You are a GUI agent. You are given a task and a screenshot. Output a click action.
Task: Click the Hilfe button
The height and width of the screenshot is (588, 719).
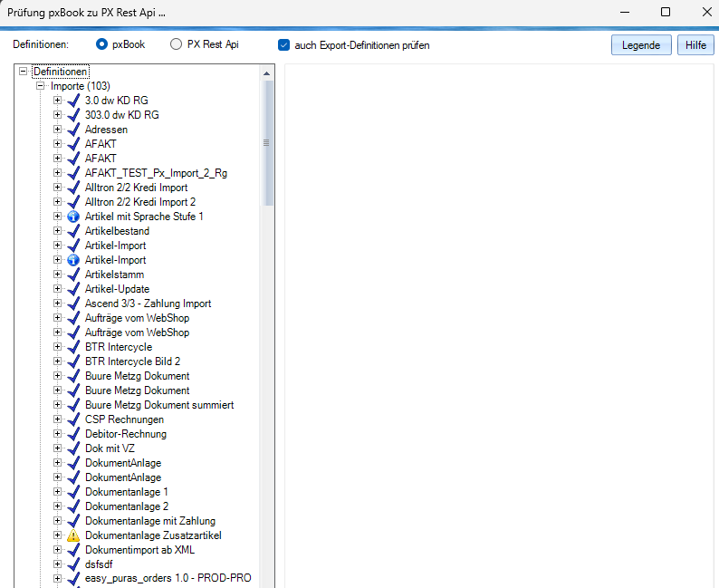695,45
